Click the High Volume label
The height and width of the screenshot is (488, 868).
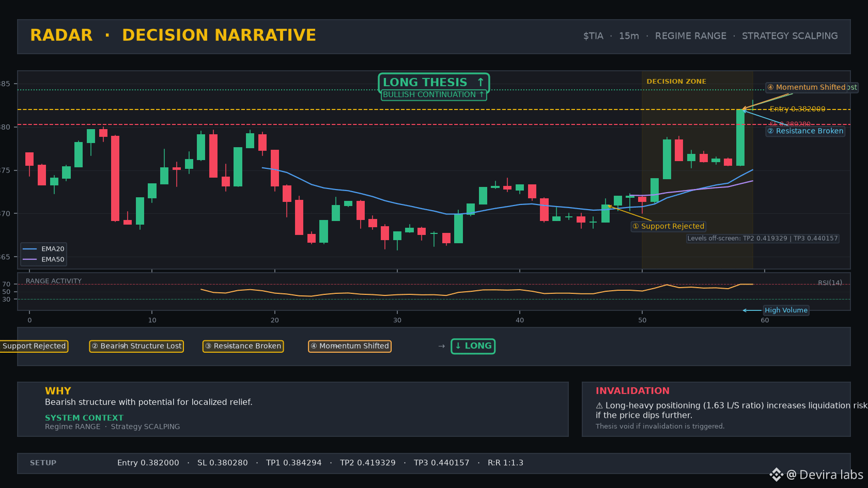(786, 310)
